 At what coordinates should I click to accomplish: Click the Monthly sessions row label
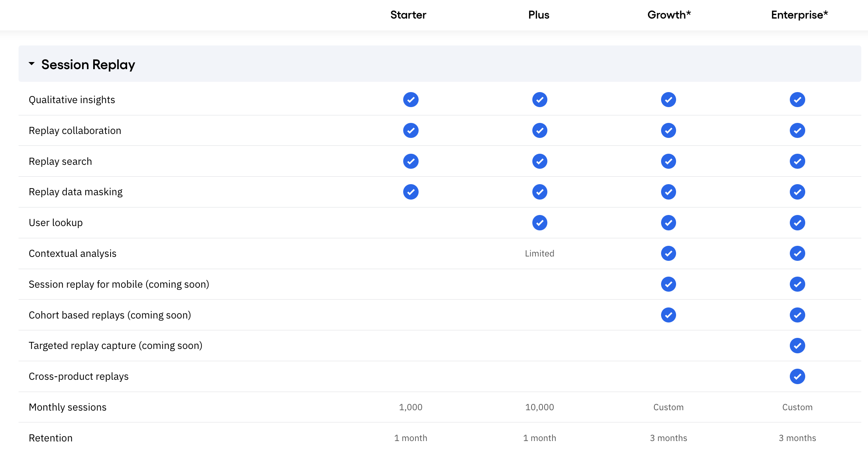coord(68,407)
